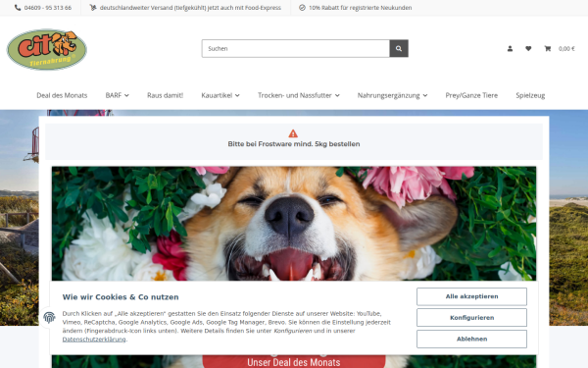Expand the Nahrungsergänzung dropdown menu

coord(392,95)
